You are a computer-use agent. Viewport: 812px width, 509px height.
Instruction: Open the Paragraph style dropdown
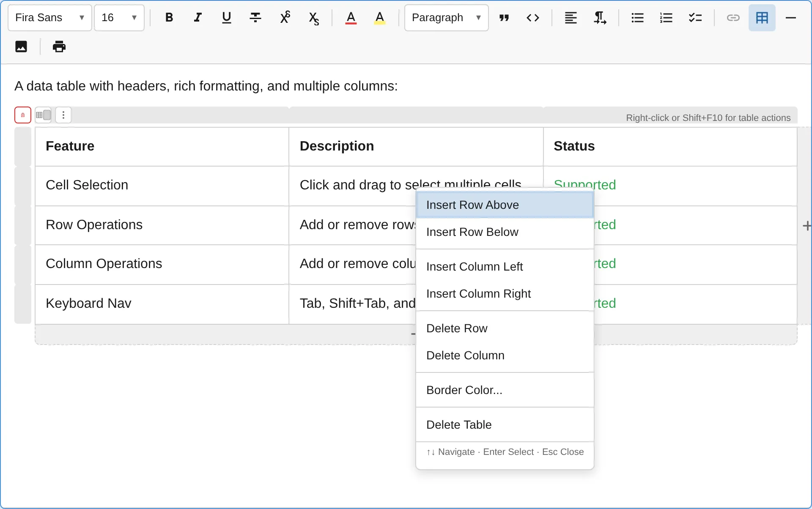click(x=446, y=17)
